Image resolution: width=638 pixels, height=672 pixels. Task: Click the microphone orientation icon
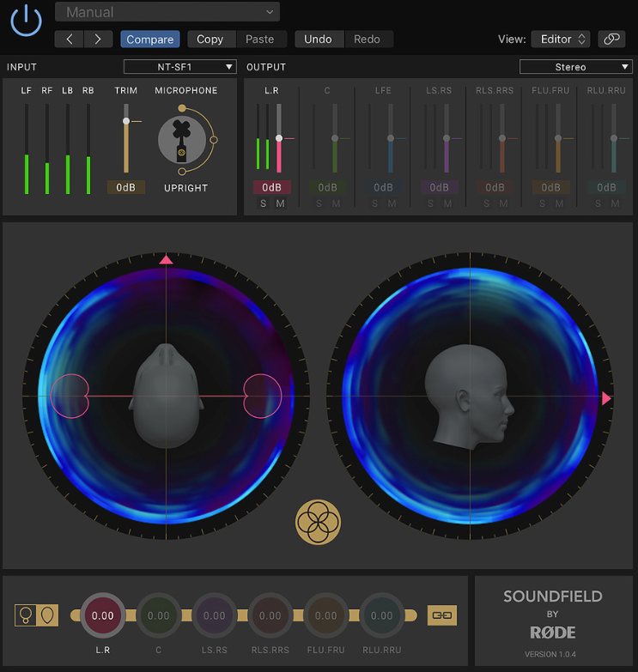181,140
